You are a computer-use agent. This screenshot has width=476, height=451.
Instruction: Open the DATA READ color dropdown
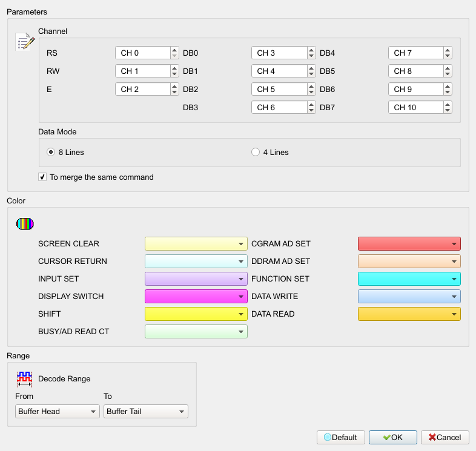tap(409, 314)
